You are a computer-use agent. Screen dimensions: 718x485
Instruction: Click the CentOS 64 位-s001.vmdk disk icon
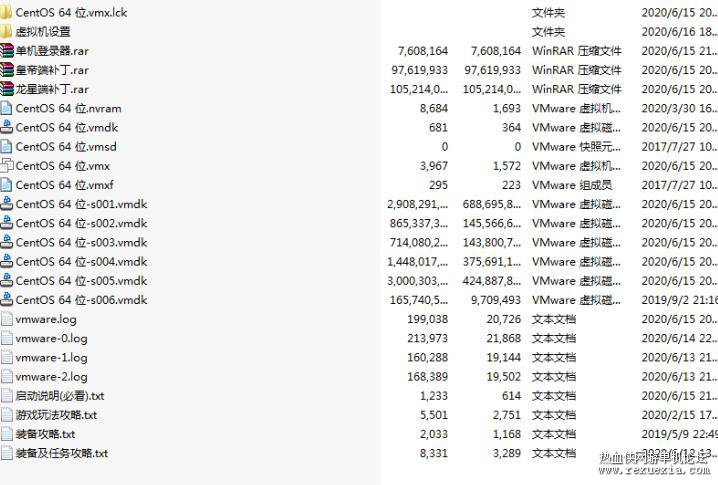coord(6,204)
